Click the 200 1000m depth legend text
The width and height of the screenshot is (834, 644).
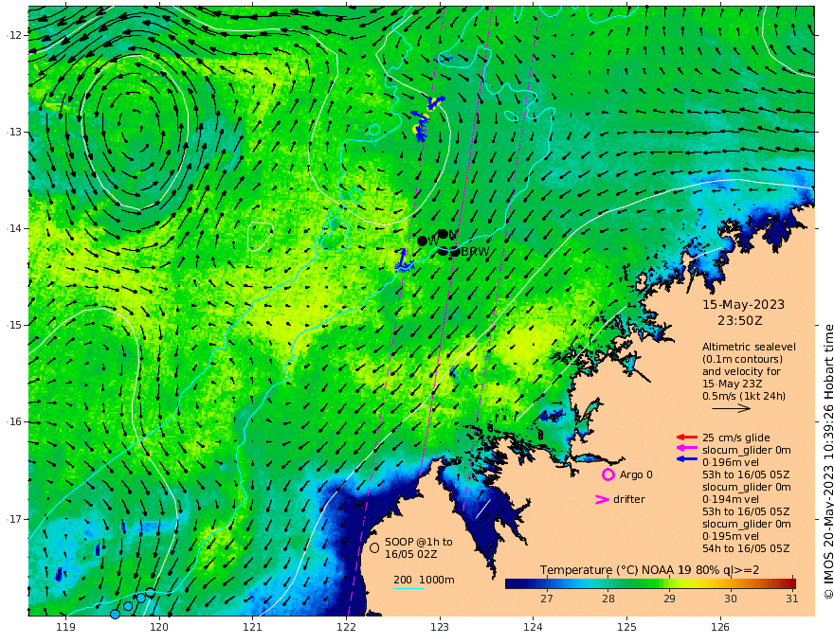coord(424,580)
